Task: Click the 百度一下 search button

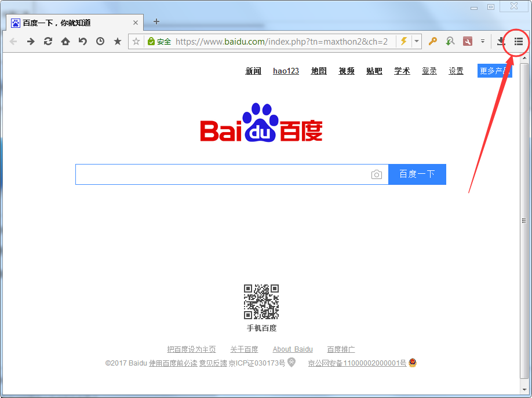Action: coord(417,174)
